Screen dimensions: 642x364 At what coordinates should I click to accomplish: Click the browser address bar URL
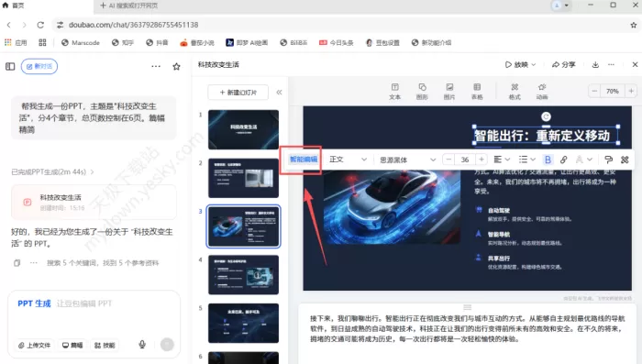click(x=134, y=25)
